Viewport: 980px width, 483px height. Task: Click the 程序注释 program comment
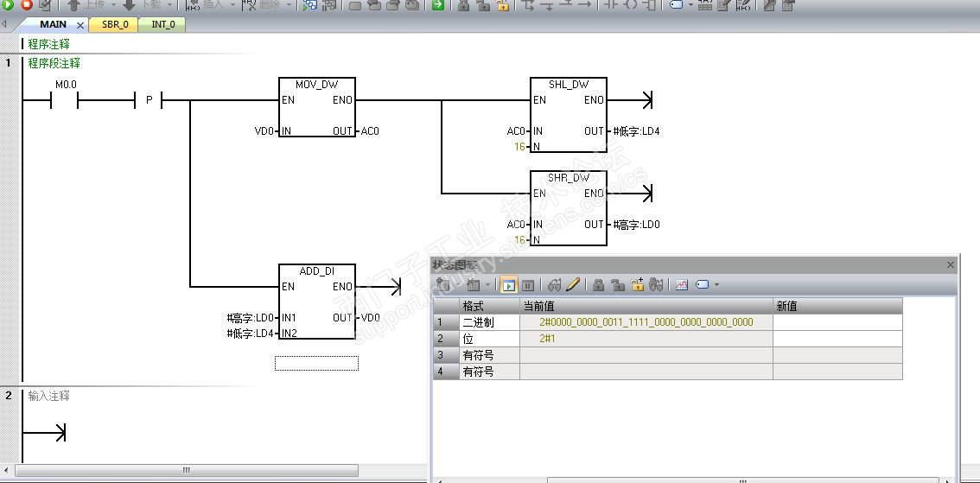click(48, 44)
